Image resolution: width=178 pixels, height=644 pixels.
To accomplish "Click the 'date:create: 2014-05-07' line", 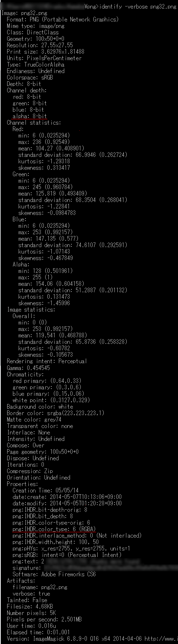I will [x=67, y=496].
